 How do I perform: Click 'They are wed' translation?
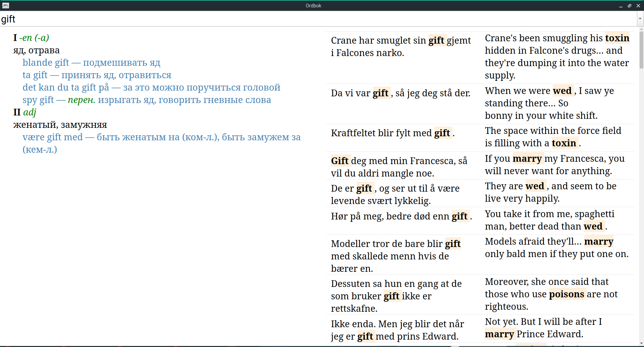coord(551,192)
